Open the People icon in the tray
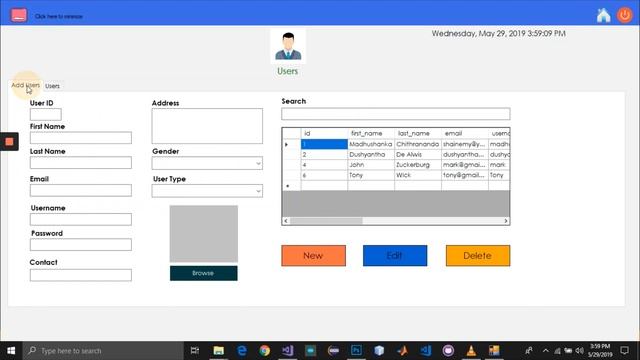The width and height of the screenshot is (640, 360). pyautogui.click(x=529, y=351)
